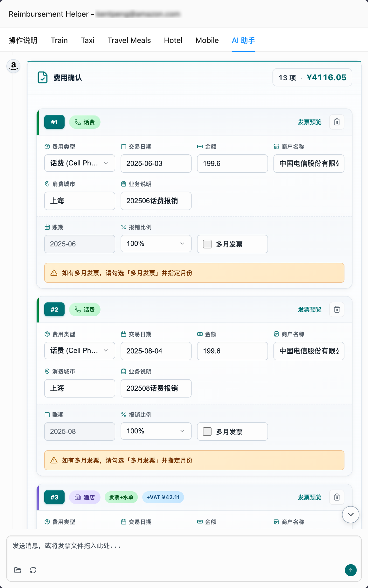Click the Amazon assistant avatar icon
Viewport: 368px width, 588px height.
(x=13, y=66)
